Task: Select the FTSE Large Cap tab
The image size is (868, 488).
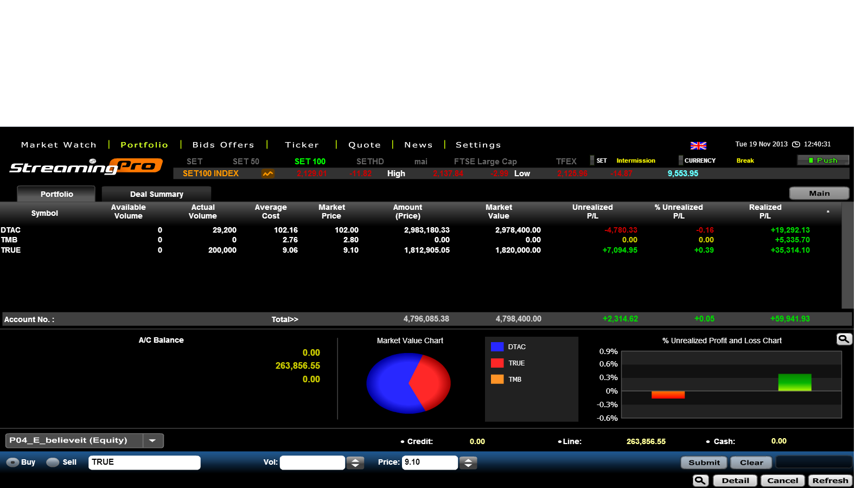Action: 485,162
